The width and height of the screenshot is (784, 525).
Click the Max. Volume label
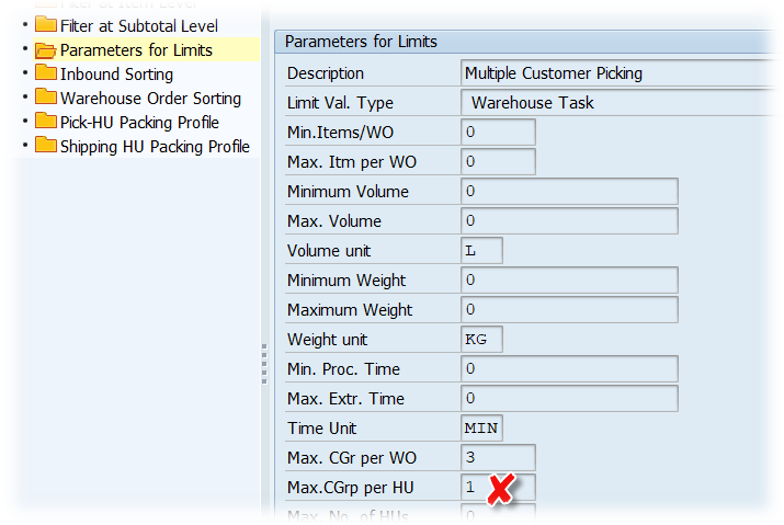(x=334, y=221)
